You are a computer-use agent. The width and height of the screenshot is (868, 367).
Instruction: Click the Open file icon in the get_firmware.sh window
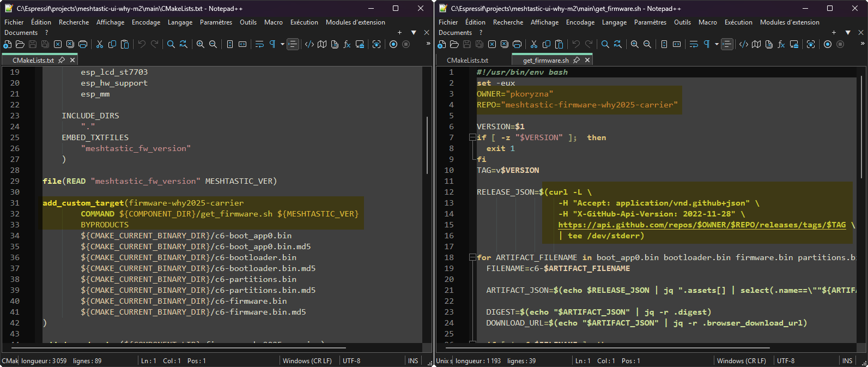(454, 44)
